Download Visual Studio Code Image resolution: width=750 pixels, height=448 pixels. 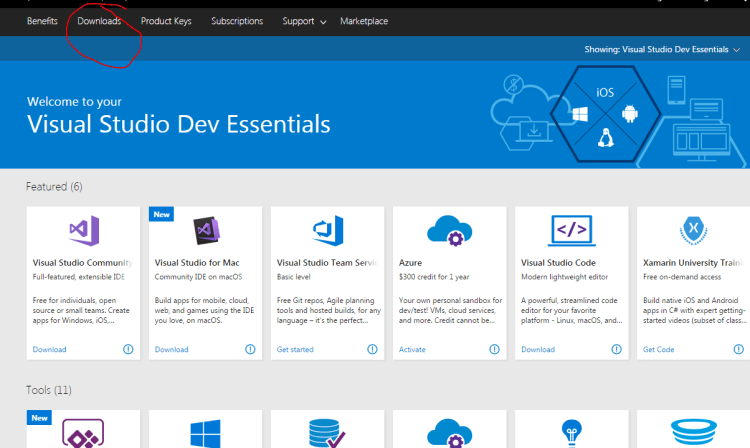538,350
